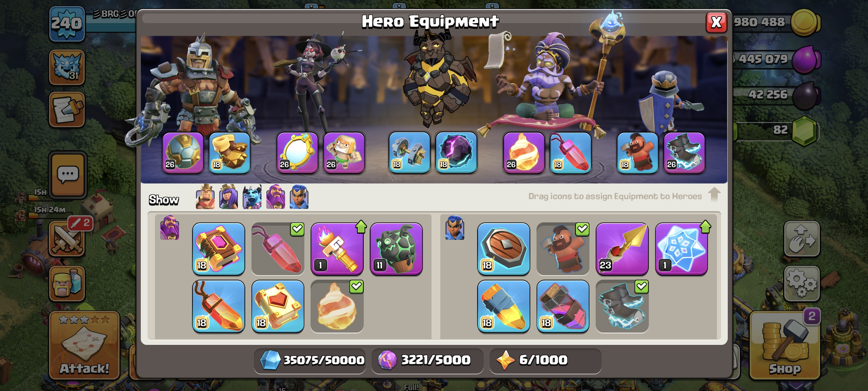Open the Lavaloon Puppet equipment

pyautogui.click(x=396, y=249)
